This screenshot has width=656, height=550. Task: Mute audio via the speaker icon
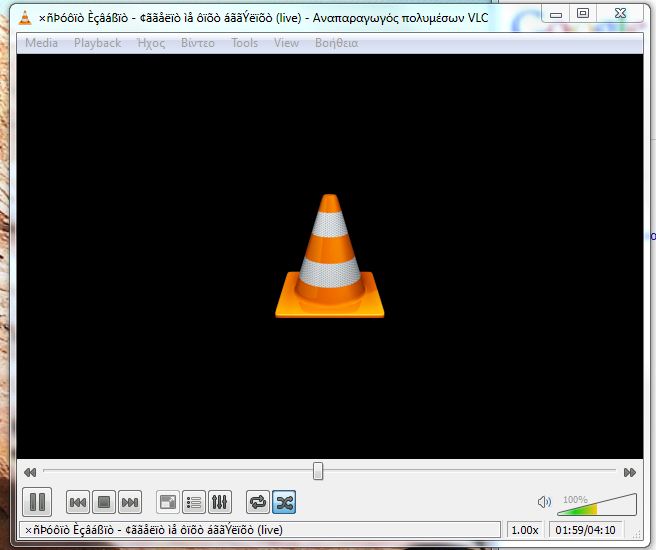coord(544,501)
